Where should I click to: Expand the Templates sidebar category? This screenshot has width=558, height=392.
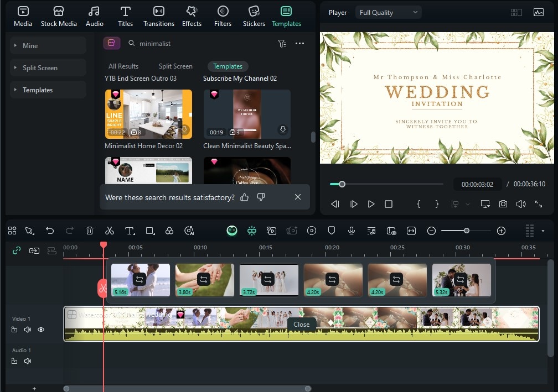pos(48,90)
